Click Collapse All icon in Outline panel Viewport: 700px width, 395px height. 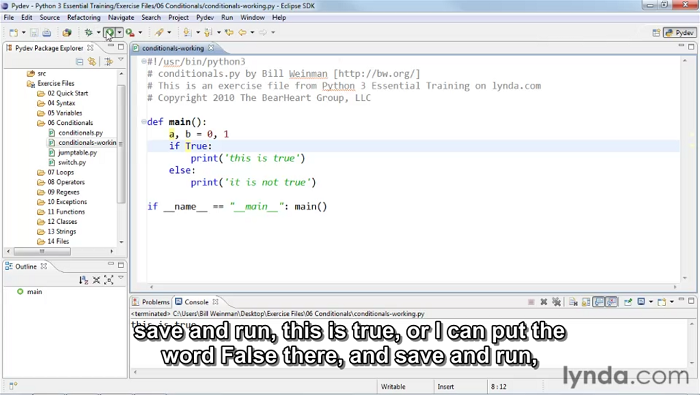point(96,280)
